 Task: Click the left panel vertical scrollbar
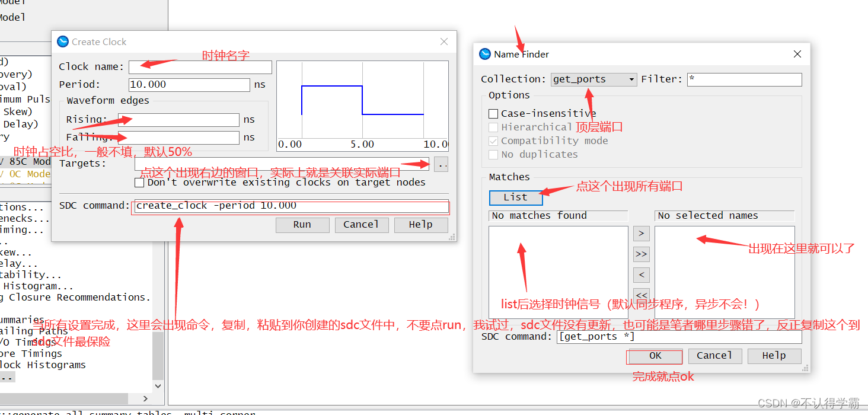tap(158, 356)
